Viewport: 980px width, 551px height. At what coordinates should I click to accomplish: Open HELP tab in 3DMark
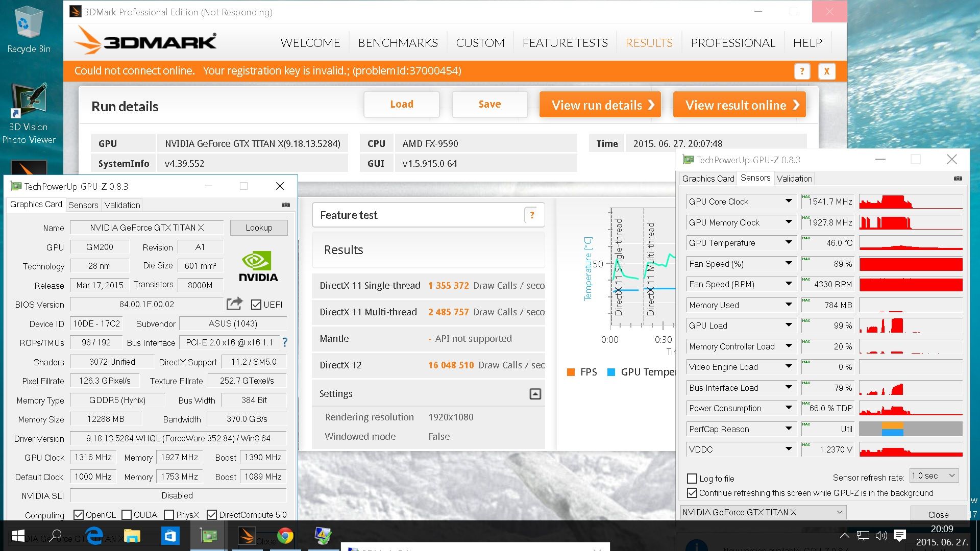tap(807, 43)
